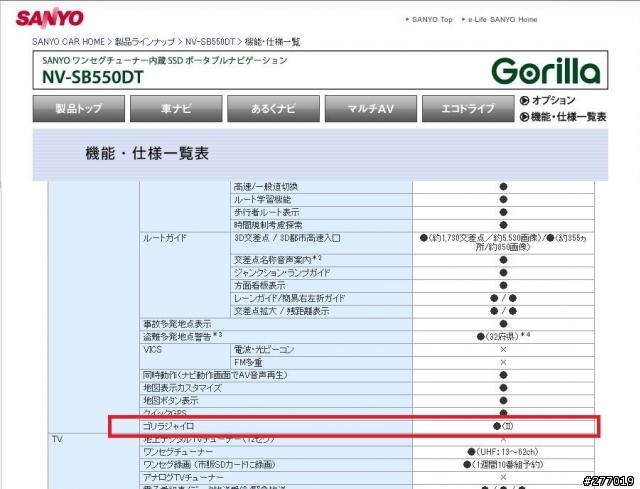Click the 時間規制考慮探索 row label
This screenshot has width=640, height=489.
pos(268,225)
